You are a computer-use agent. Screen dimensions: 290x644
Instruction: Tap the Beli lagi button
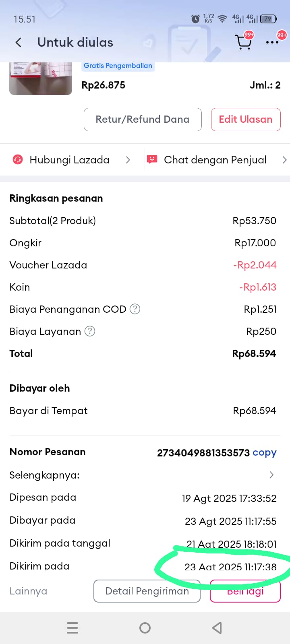245,592
